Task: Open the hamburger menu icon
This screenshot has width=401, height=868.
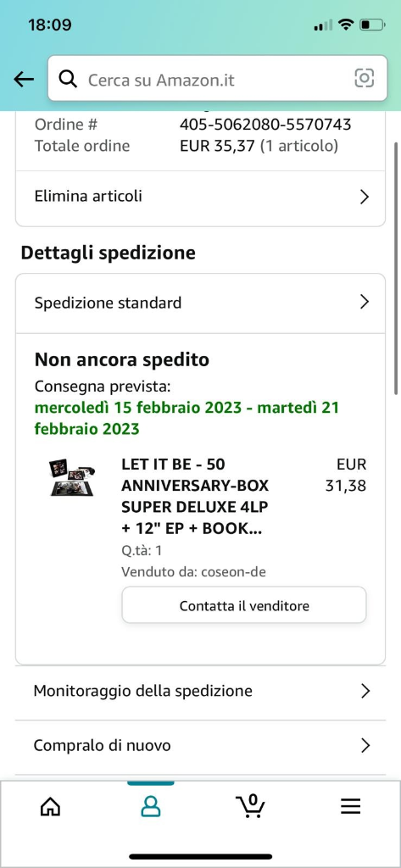Action: (351, 807)
